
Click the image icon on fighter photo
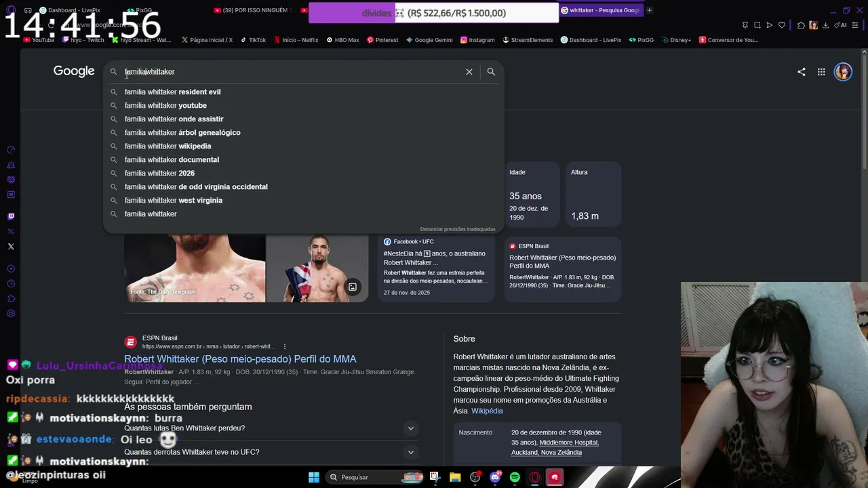coord(353,287)
